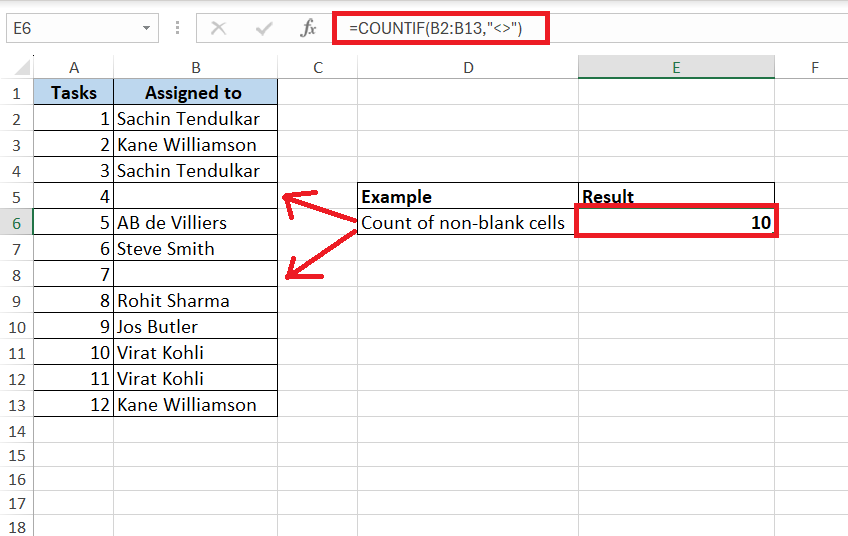The image size is (848, 536).
Task: Select row 14 header
Action: click(17, 431)
